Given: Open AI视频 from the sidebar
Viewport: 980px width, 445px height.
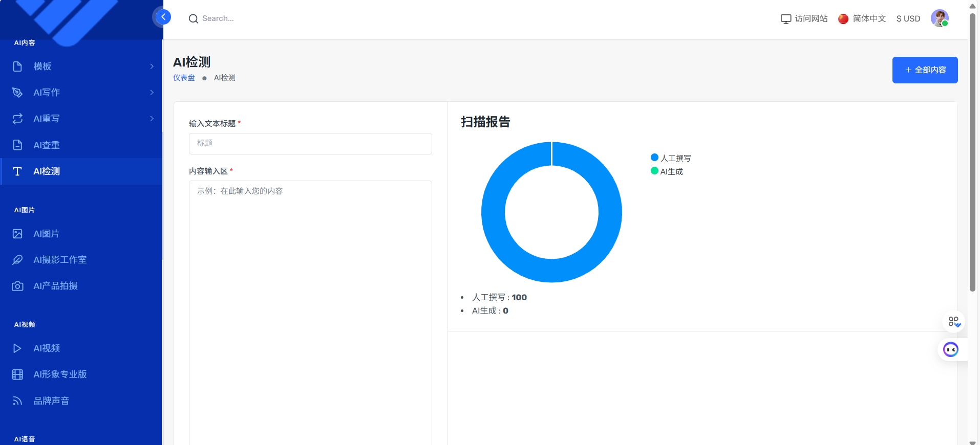Looking at the screenshot, I should pos(47,348).
